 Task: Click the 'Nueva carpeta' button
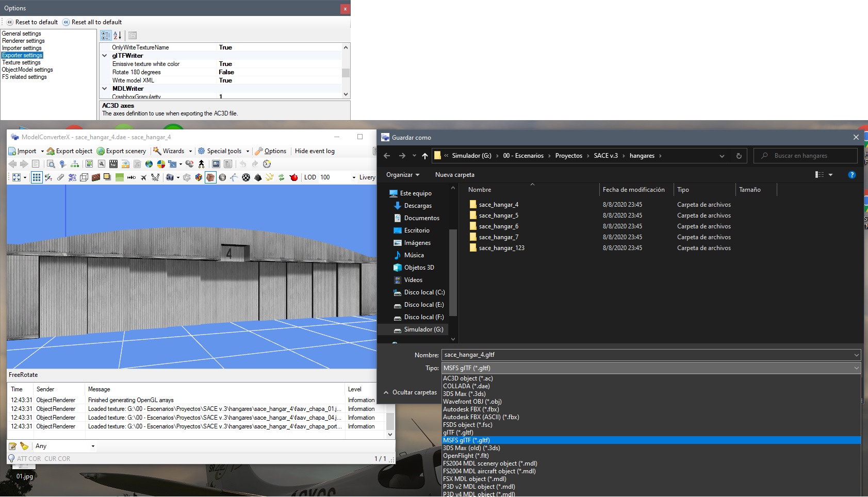pyautogui.click(x=454, y=175)
